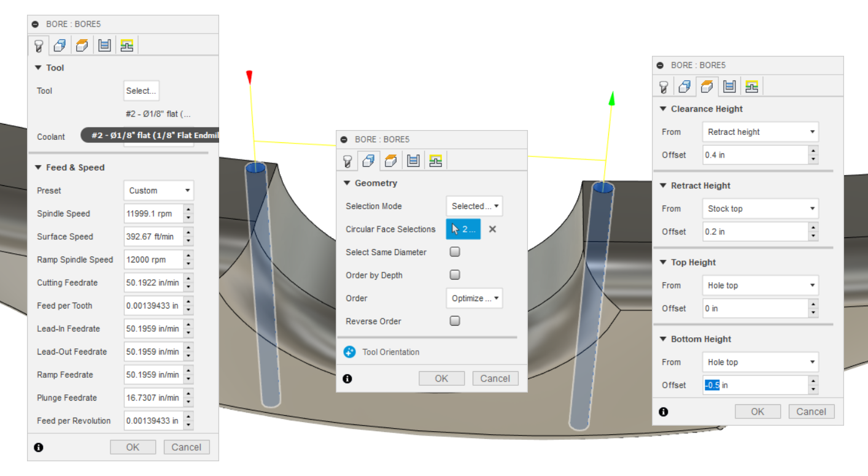868x476 pixels.
Task: Tick the Order by Depth checkbox
Action: tap(455, 275)
